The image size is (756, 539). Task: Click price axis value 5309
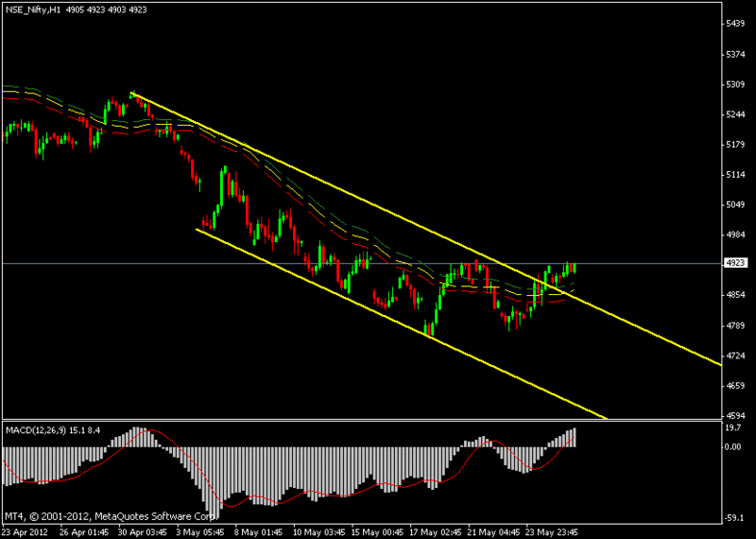[x=735, y=84]
